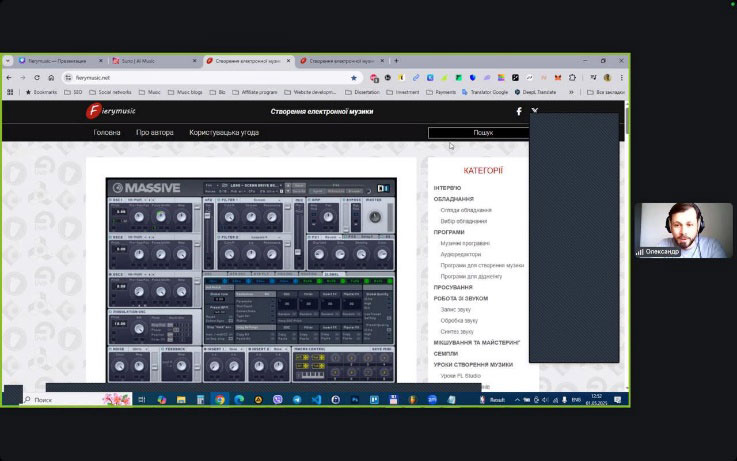Open the Синтез звуку subcategory
This screenshot has width=737, height=461.
457,332
